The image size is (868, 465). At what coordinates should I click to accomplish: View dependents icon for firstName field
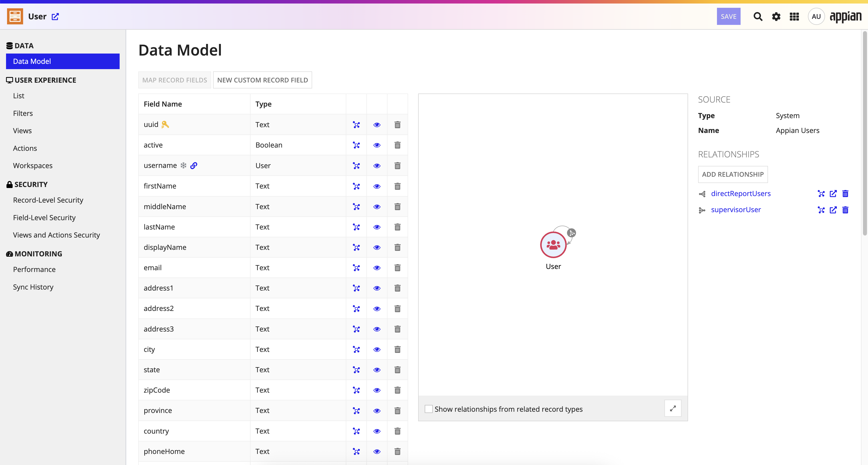pos(356,186)
